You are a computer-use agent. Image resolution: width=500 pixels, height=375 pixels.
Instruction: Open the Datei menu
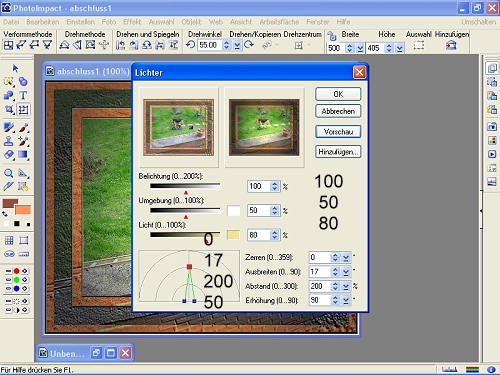11,22
